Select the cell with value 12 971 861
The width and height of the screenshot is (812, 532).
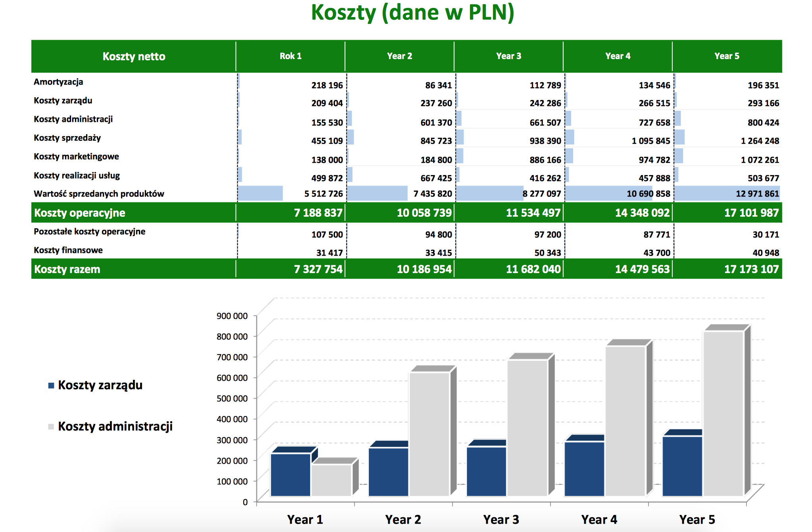point(758,194)
